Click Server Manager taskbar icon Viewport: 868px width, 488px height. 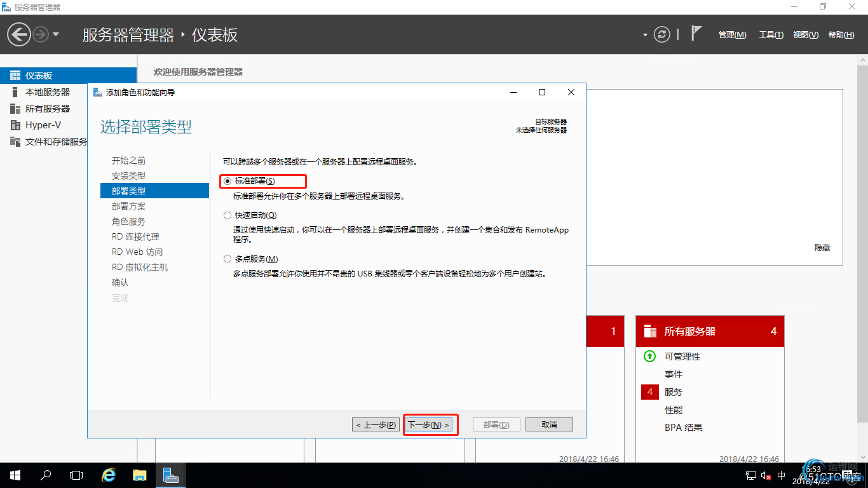coord(170,475)
